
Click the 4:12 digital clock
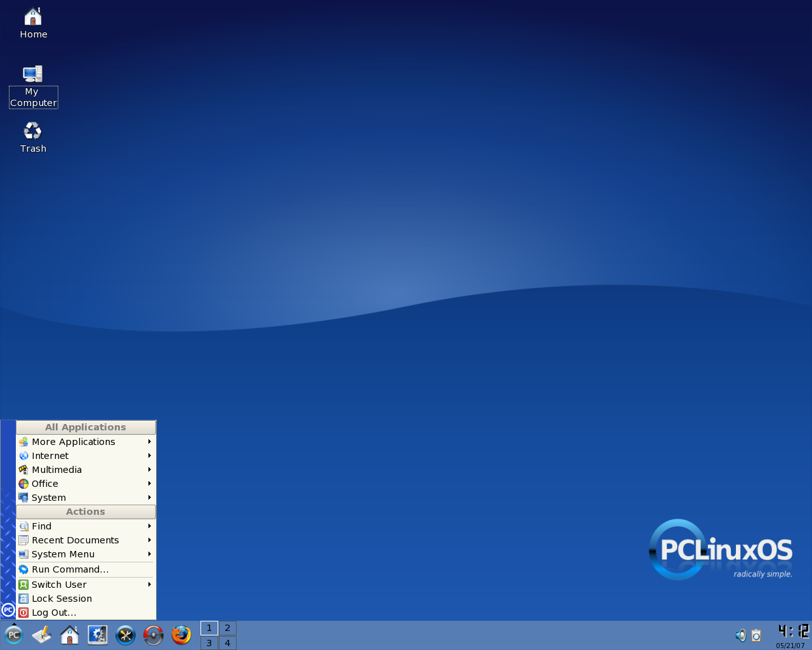pos(793,631)
